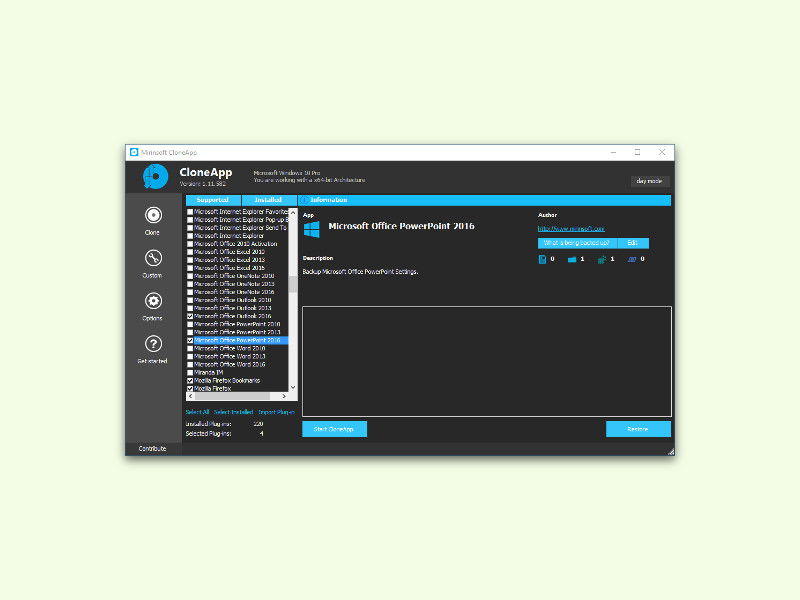Click the Restore button

[638, 429]
